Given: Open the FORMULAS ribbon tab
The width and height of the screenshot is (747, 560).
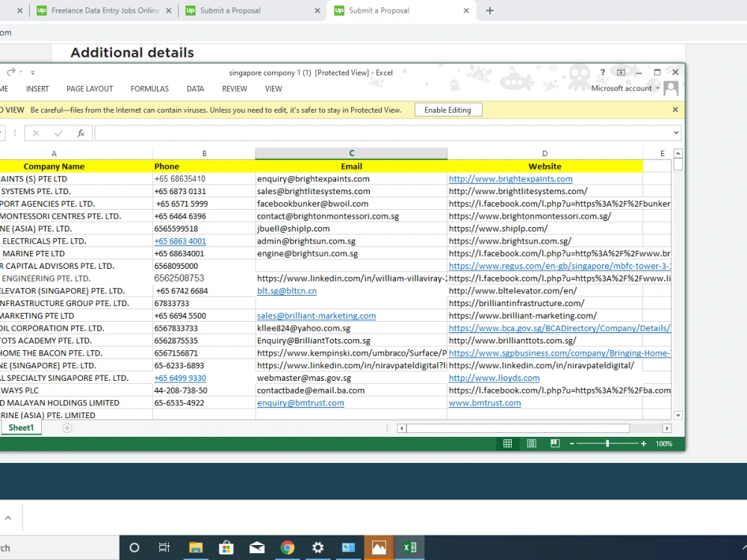Looking at the screenshot, I should tap(149, 89).
